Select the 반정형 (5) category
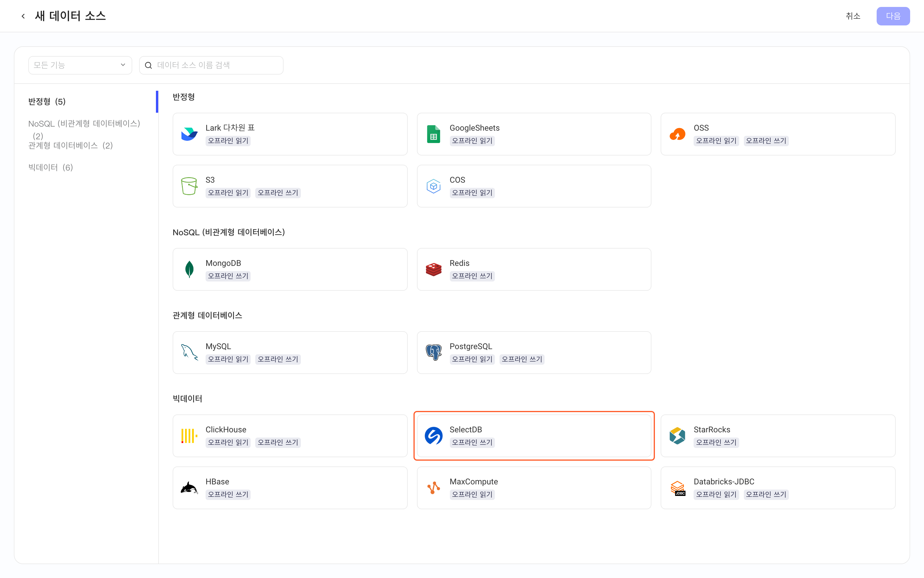This screenshot has width=924, height=578. pyautogui.click(x=47, y=101)
